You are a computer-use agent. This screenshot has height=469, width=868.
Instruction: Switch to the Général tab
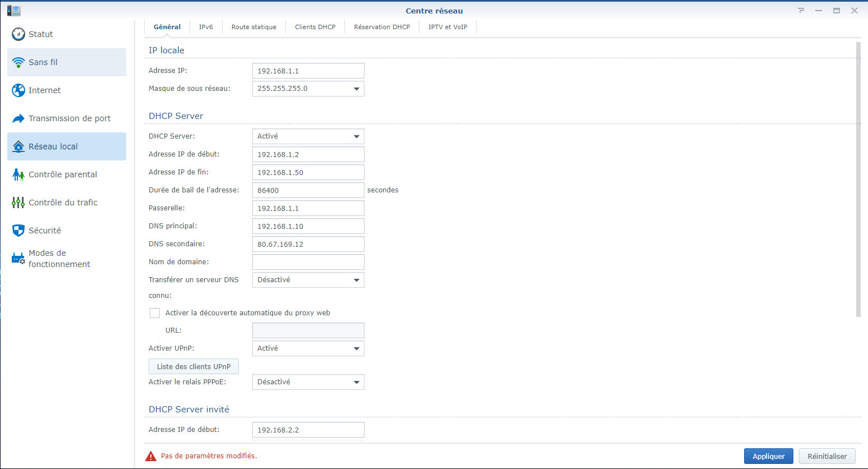tap(167, 27)
